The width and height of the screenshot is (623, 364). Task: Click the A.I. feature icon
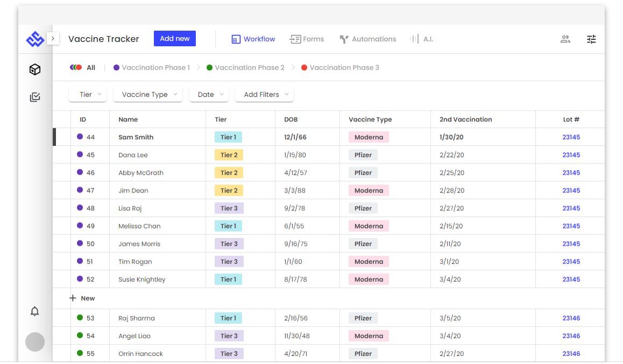click(413, 39)
